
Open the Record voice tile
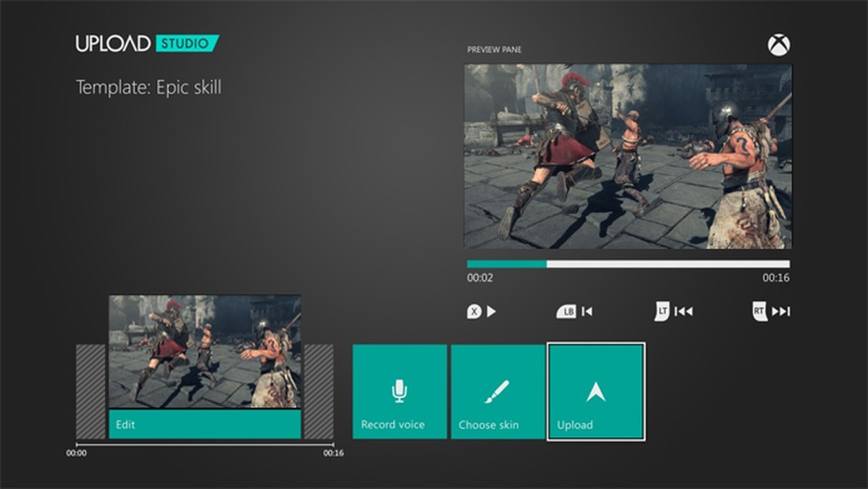coord(400,392)
